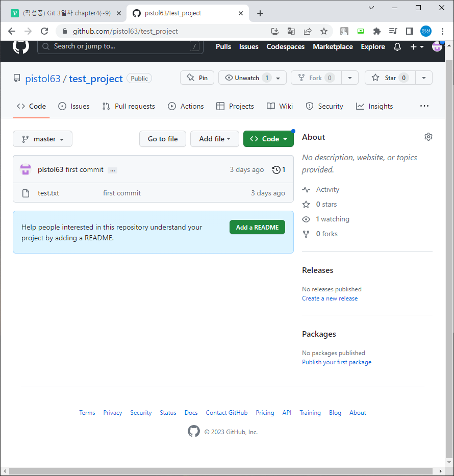Select the Code repository tab
Screen dimensions: 454x476
click(31, 106)
